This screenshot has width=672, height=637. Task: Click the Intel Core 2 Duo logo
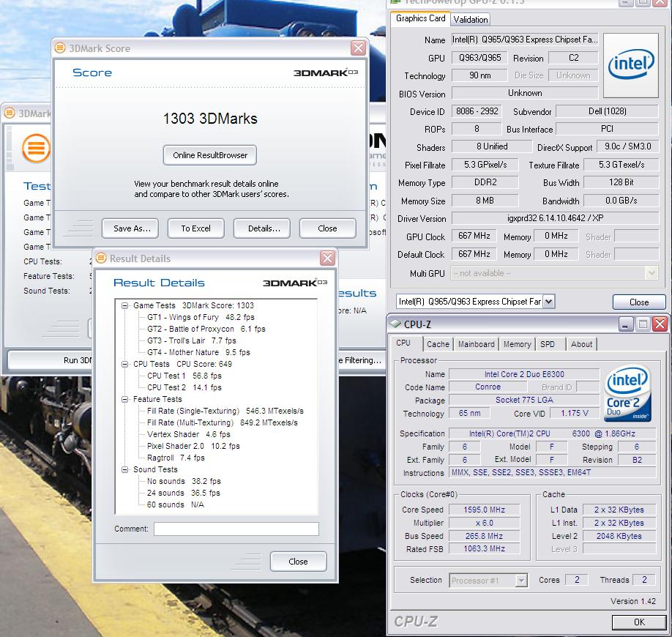point(627,393)
